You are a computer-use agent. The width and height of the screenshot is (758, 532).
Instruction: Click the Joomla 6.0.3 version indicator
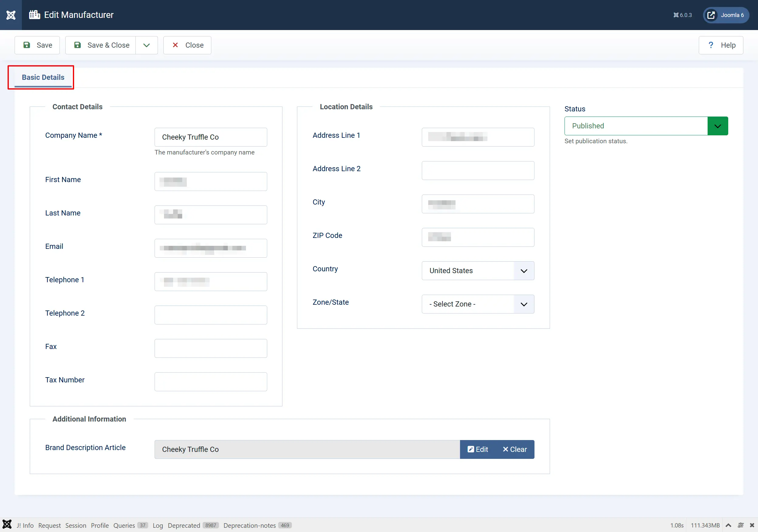pyautogui.click(x=682, y=15)
